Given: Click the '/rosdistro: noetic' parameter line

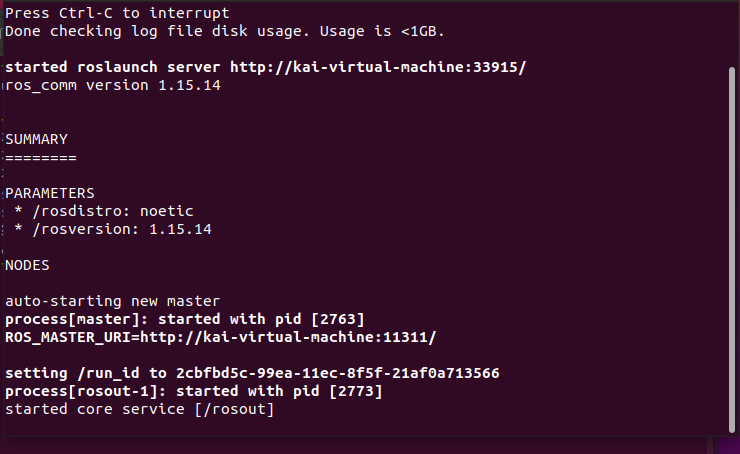Looking at the screenshot, I should point(113,211).
